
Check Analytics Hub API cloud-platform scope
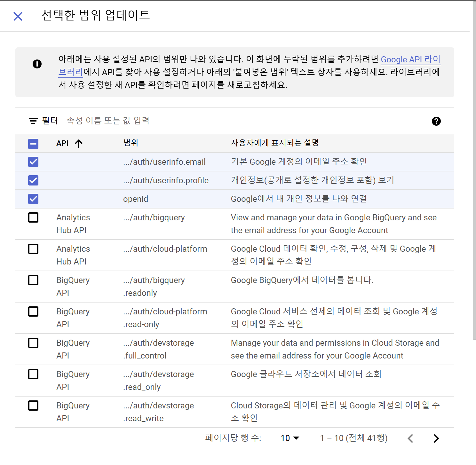pos(33,249)
